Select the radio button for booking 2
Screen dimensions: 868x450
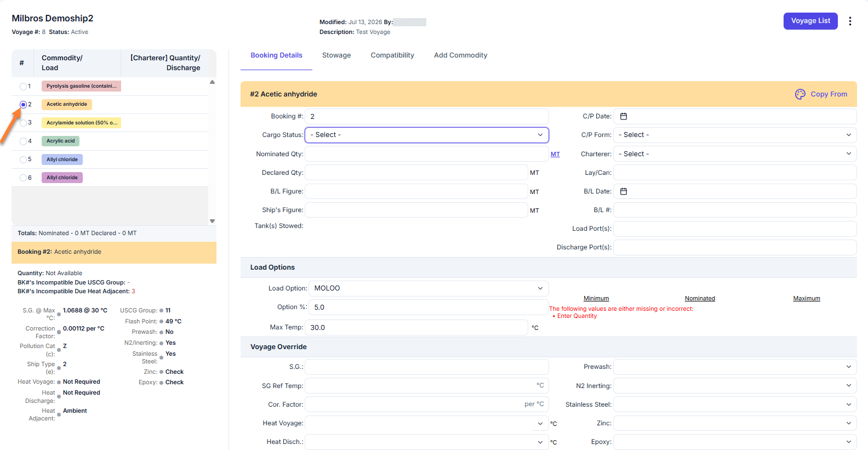23,104
